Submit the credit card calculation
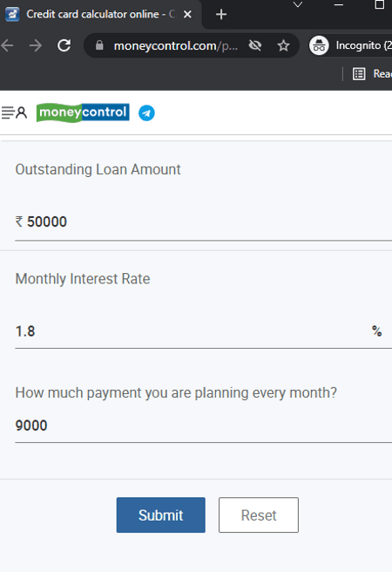Viewport: 392px width, 572px height. pos(160,514)
